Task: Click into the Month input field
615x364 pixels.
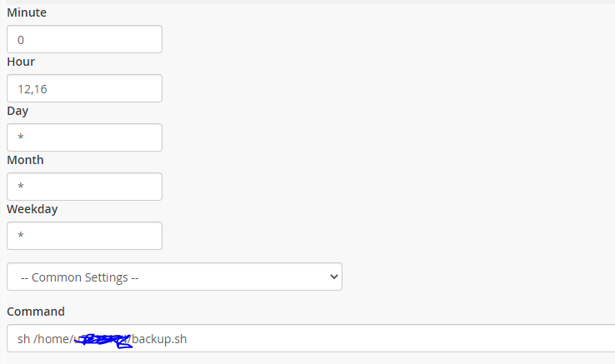Action: pyautogui.click(x=84, y=187)
